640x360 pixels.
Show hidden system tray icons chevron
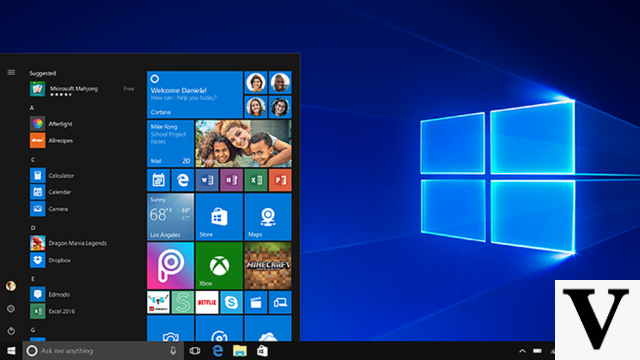522,351
